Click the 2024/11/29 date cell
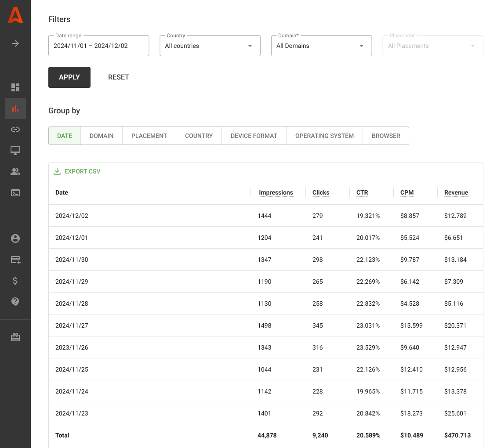Screen dimensions: 501x448 tap(72, 282)
